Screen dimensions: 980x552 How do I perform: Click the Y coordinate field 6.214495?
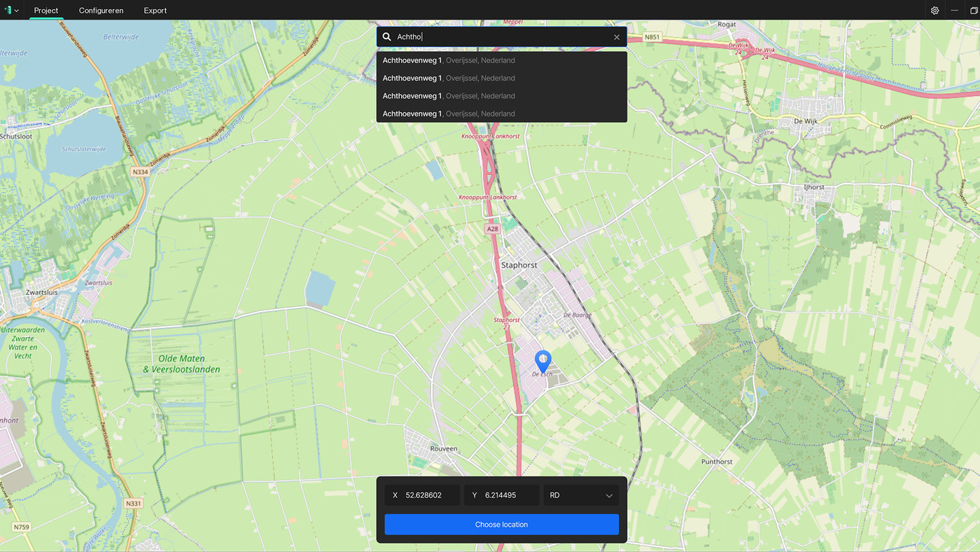click(x=501, y=495)
